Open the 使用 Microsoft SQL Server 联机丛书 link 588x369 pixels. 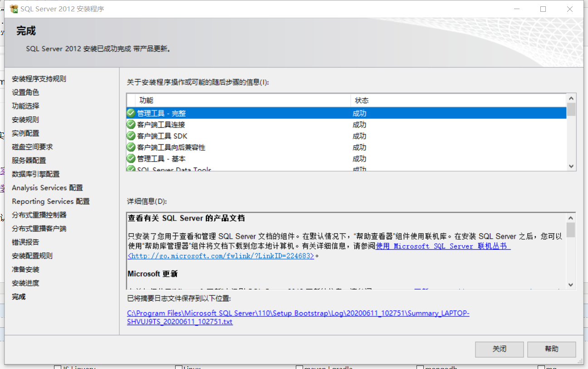click(x=443, y=246)
